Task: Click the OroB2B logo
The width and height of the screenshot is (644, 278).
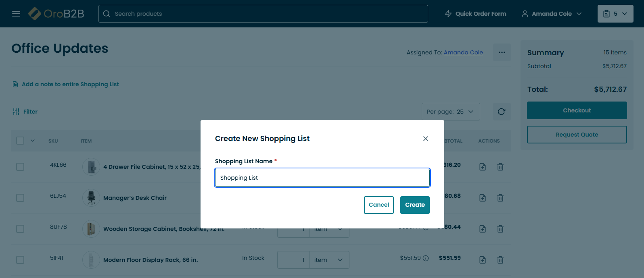Action: click(x=56, y=14)
